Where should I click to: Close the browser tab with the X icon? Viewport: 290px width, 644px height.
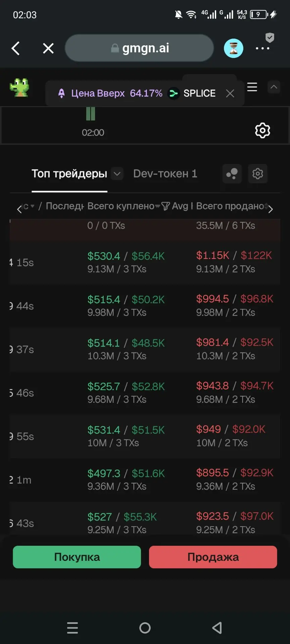[48, 48]
